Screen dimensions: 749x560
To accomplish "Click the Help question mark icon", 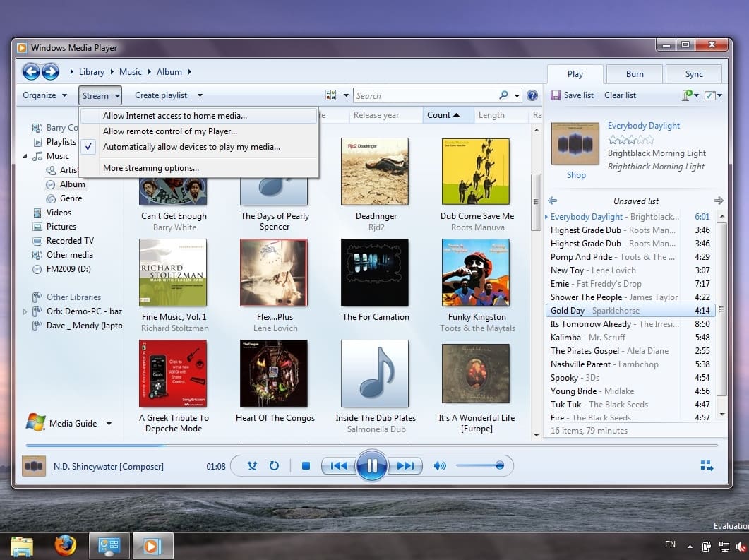I will pos(532,95).
